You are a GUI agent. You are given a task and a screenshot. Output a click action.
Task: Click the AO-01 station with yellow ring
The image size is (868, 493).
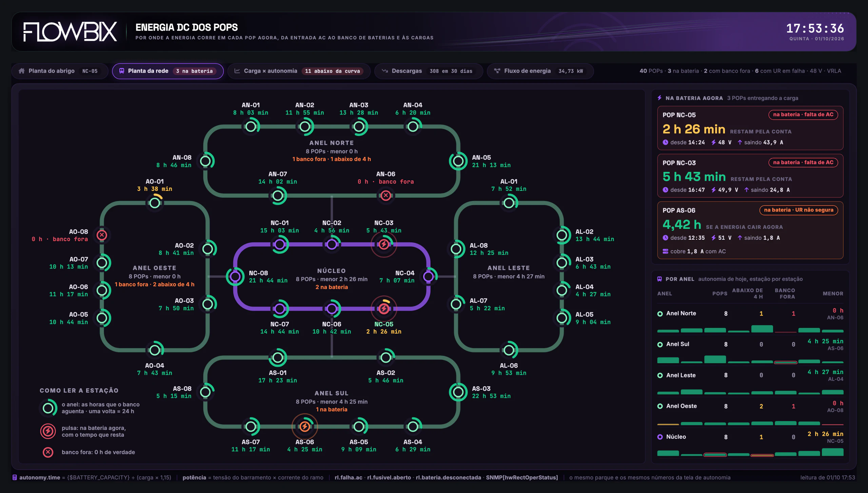click(155, 203)
